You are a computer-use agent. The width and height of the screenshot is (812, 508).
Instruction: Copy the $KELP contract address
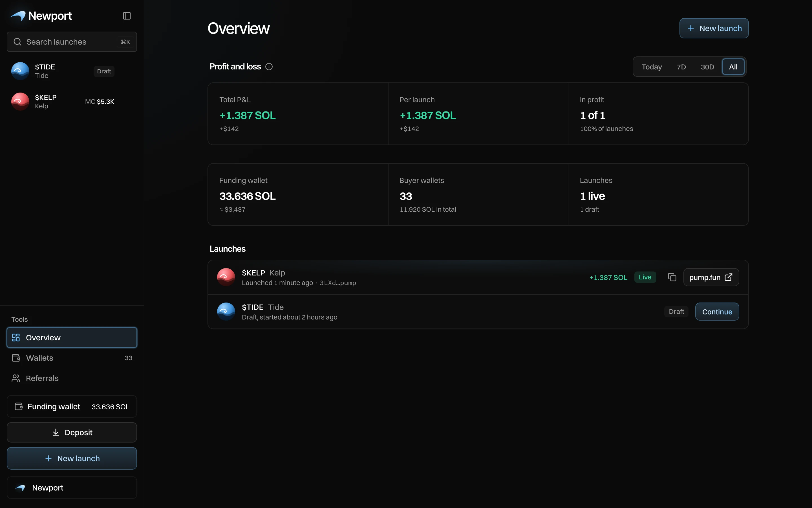(672, 277)
